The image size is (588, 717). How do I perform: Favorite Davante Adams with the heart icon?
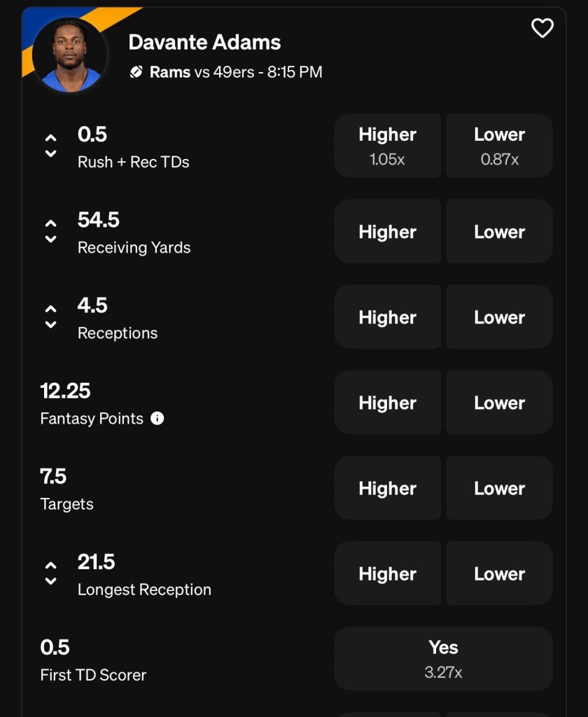542,28
